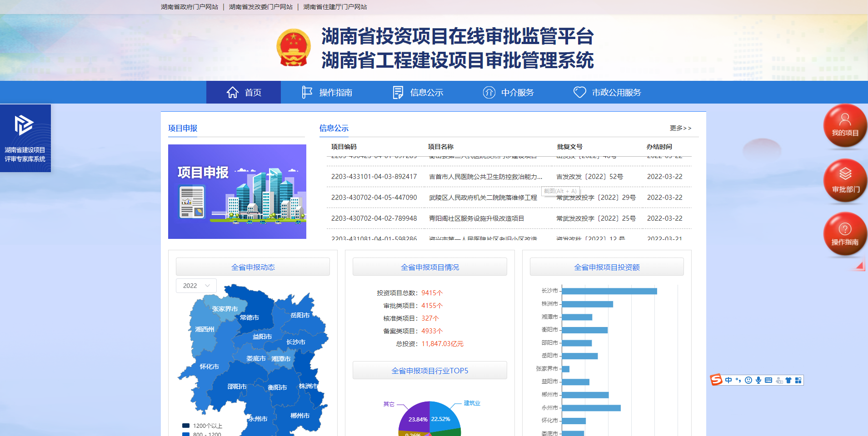The height and width of the screenshot is (436, 868).
Task: Click the Sogou microphone voice input icon
Action: tap(758, 380)
